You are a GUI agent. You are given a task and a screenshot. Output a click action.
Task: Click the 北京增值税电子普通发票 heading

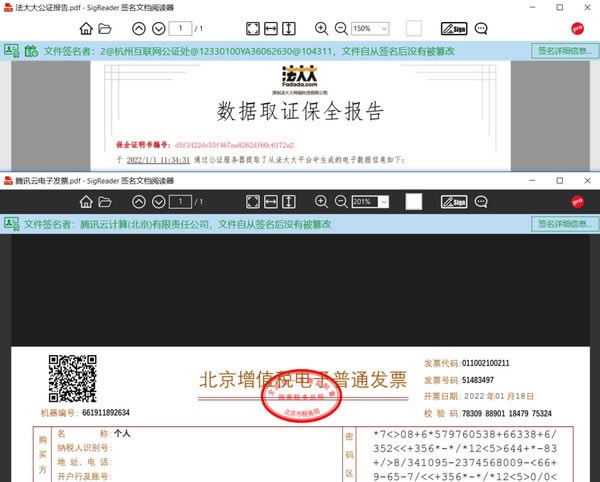[303, 380]
